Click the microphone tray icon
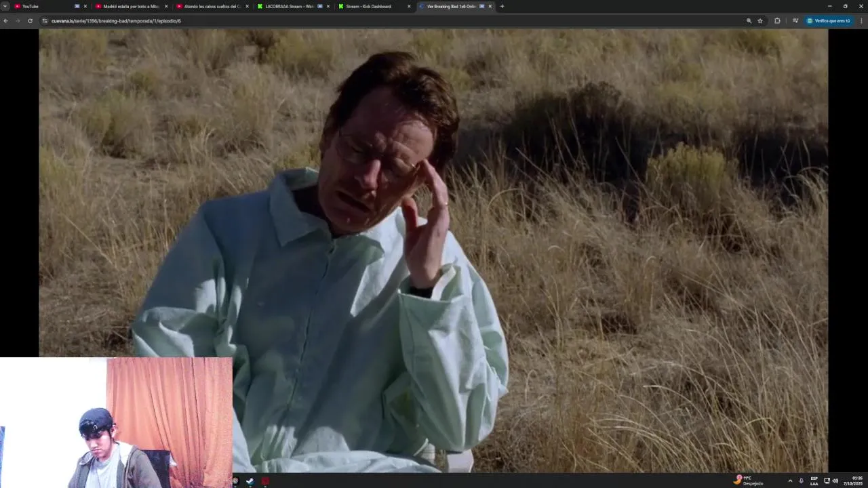 pyautogui.click(x=802, y=481)
